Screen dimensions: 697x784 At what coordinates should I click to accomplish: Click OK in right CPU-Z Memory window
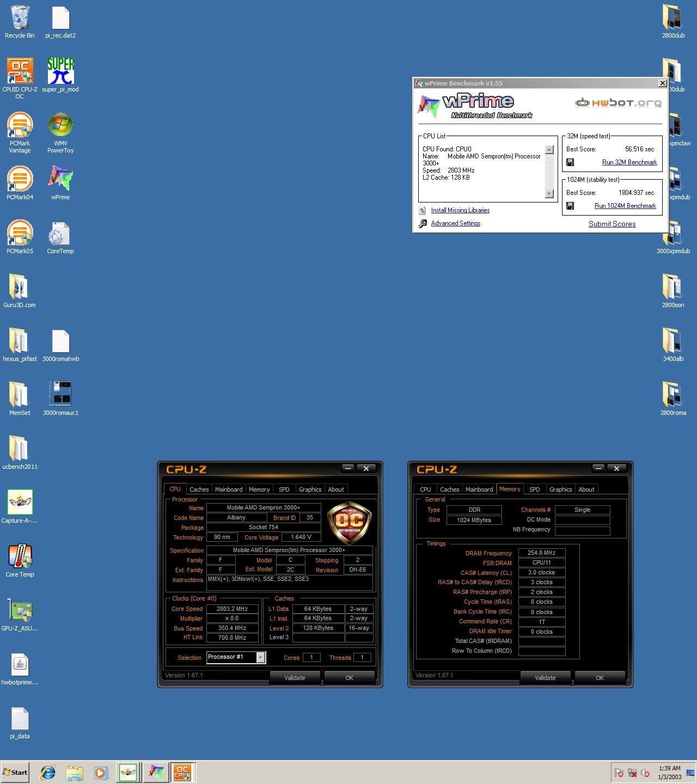click(600, 678)
